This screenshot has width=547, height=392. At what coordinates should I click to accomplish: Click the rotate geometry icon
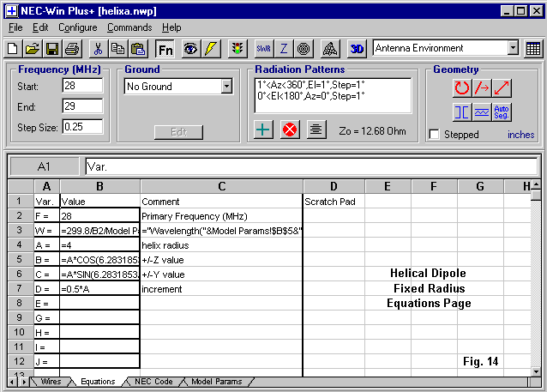(462, 87)
